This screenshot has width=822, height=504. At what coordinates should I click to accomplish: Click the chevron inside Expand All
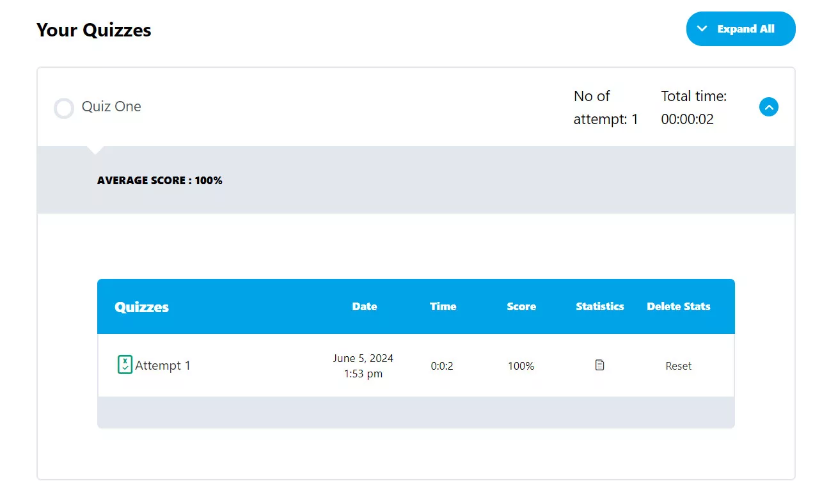[x=702, y=29]
